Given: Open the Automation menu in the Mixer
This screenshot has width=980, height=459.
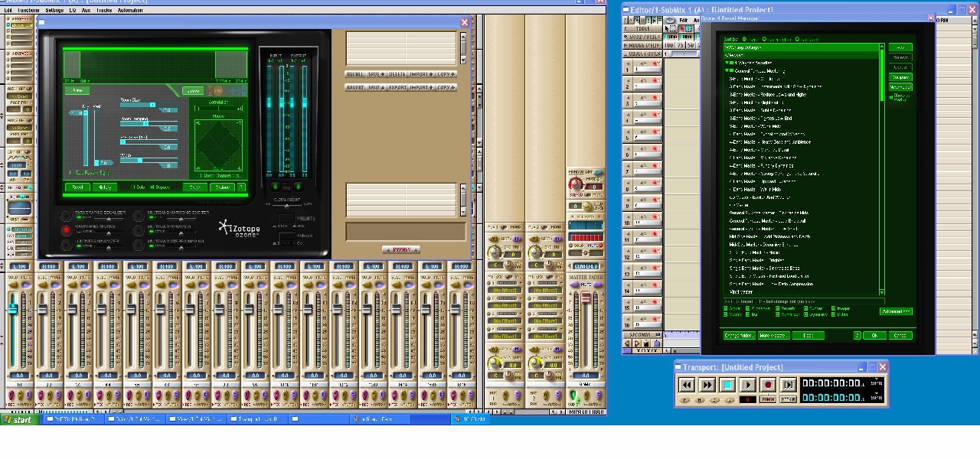Looking at the screenshot, I should point(130,11).
